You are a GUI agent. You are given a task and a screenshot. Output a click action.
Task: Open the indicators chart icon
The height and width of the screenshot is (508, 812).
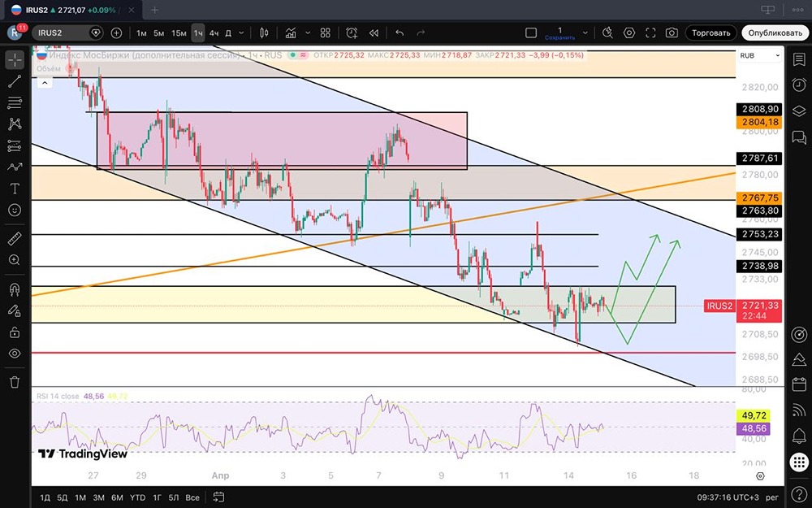291,33
